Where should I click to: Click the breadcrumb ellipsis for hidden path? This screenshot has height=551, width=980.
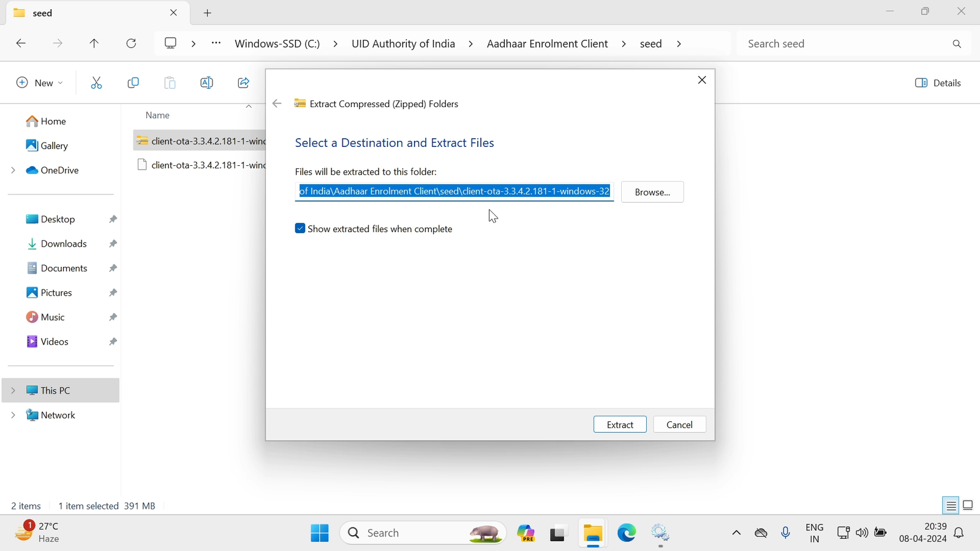tap(216, 43)
